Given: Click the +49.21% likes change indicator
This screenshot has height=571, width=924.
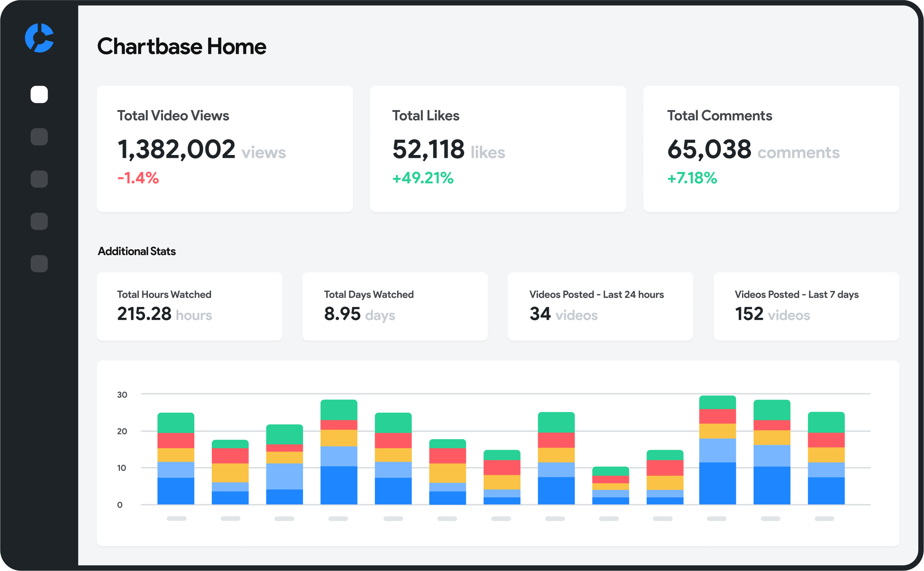Looking at the screenshot, I should 423,178.
